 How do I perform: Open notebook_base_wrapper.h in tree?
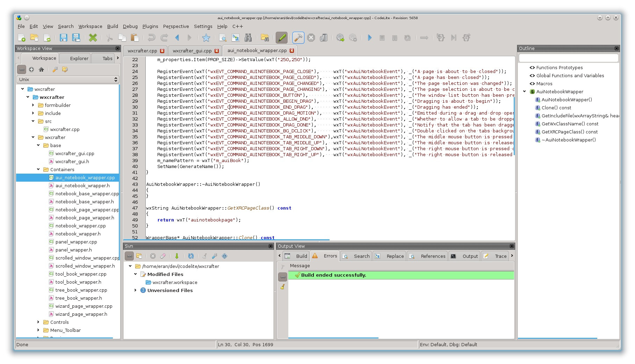(85, 202)
